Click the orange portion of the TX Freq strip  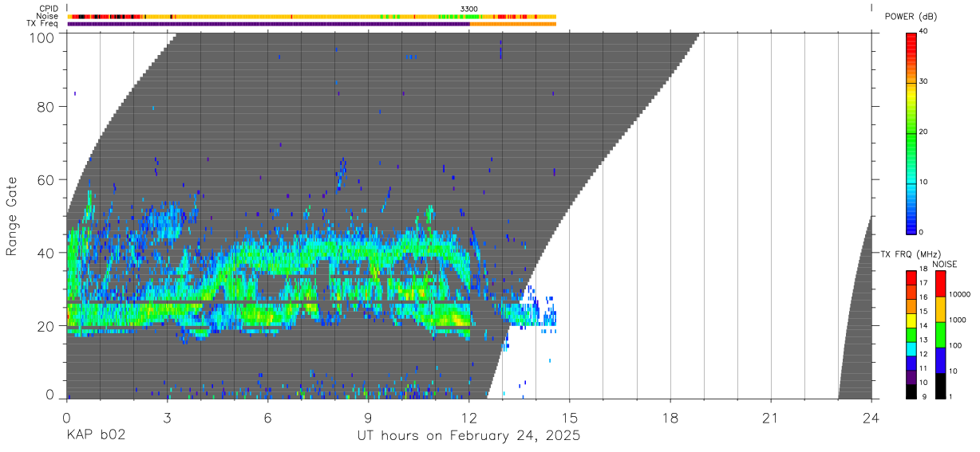(x=513, y=24)
